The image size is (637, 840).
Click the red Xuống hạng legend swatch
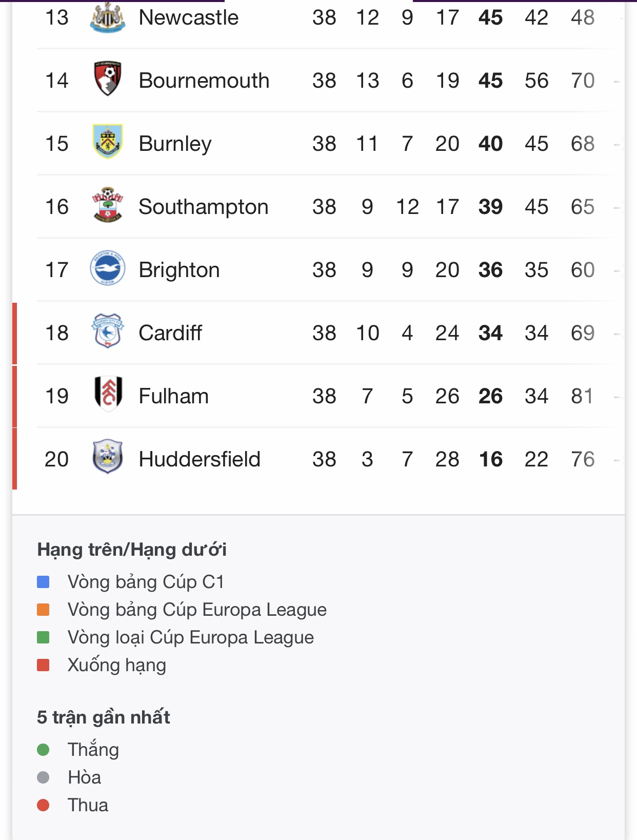(44, 665)
